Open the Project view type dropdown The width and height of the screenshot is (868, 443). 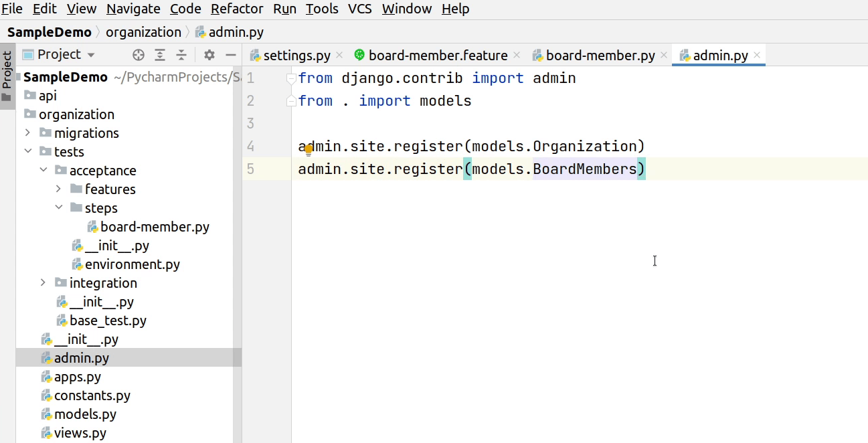tap(91, 55)
